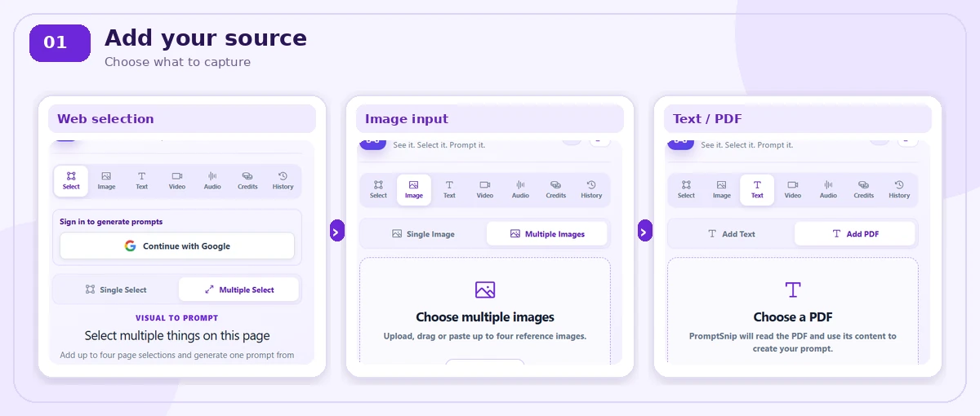Switch to Single Image mode
This screenshot has width=980, height=416.
click(423, 234)
